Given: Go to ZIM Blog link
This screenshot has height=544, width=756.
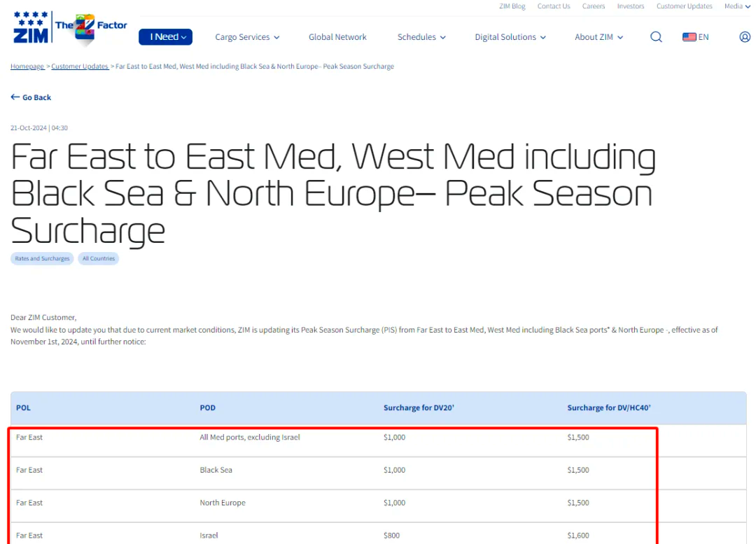Looking at the screenshot, I should 512,6.
